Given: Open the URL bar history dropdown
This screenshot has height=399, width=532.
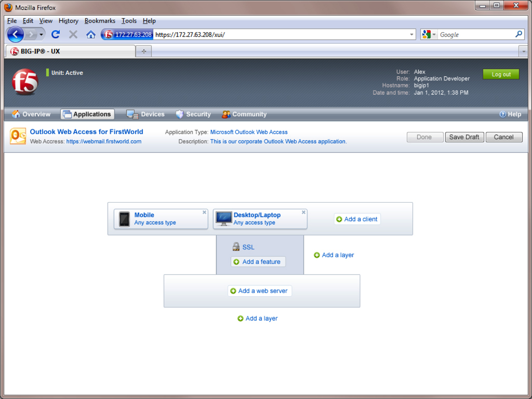Looking at the screenshot, I should click(x=411, y=35).
